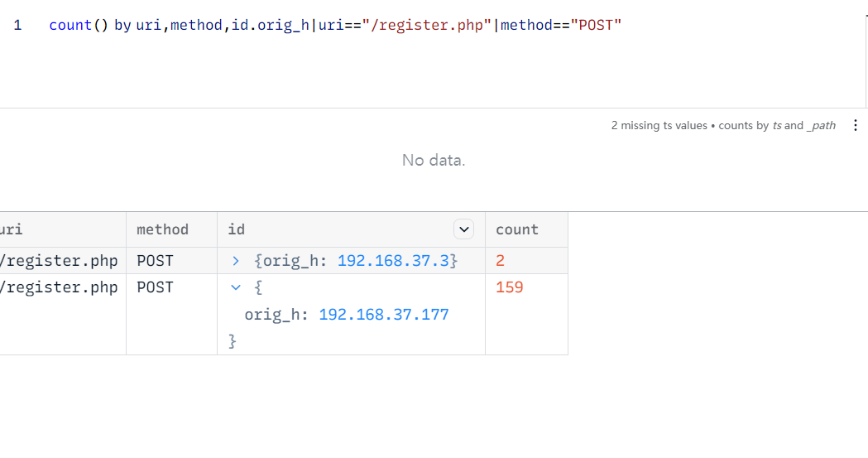
Task: Click line number 1 in the editor gutter
Action: pos(17,25)
